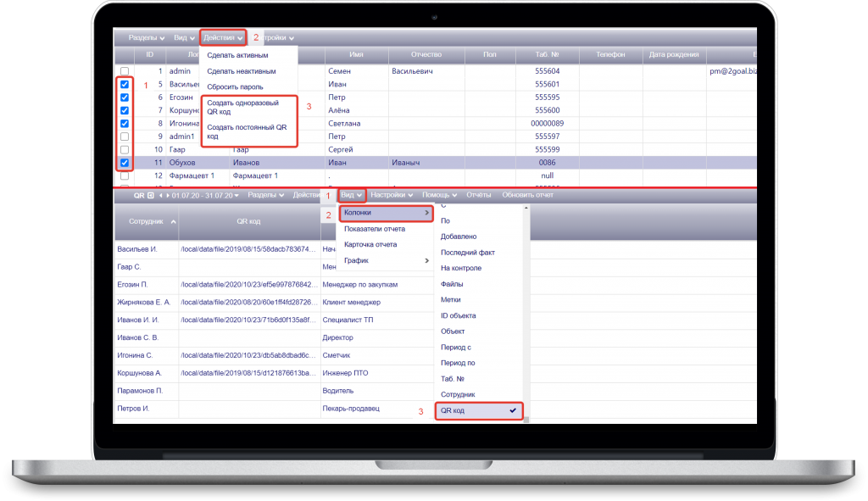Image resolution: width=868 pixels, height=501 pixels.
Task: Click the Телефон column header
Action: point(610,55)
